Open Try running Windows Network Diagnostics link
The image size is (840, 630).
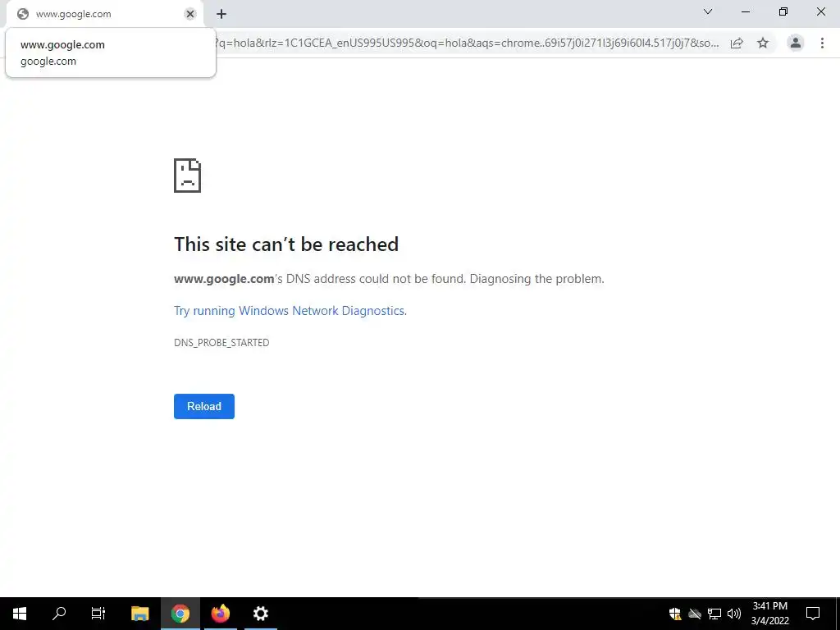pos(290,311)
